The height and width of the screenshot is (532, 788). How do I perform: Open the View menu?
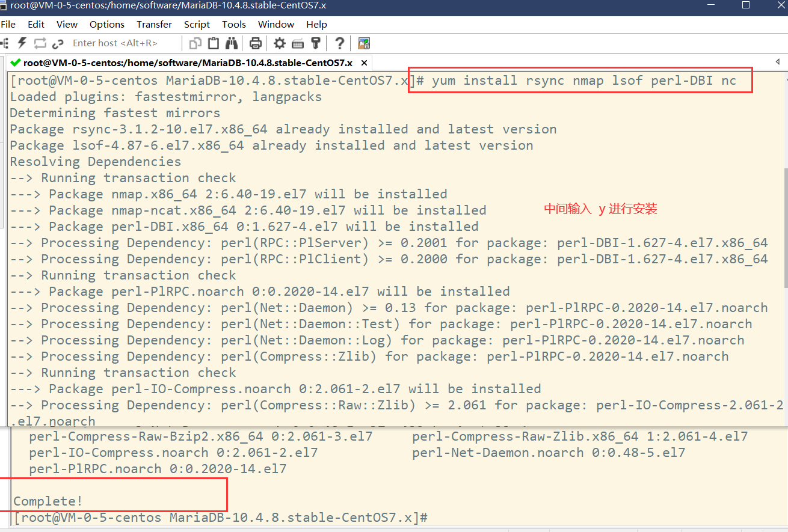coord(67,24)
